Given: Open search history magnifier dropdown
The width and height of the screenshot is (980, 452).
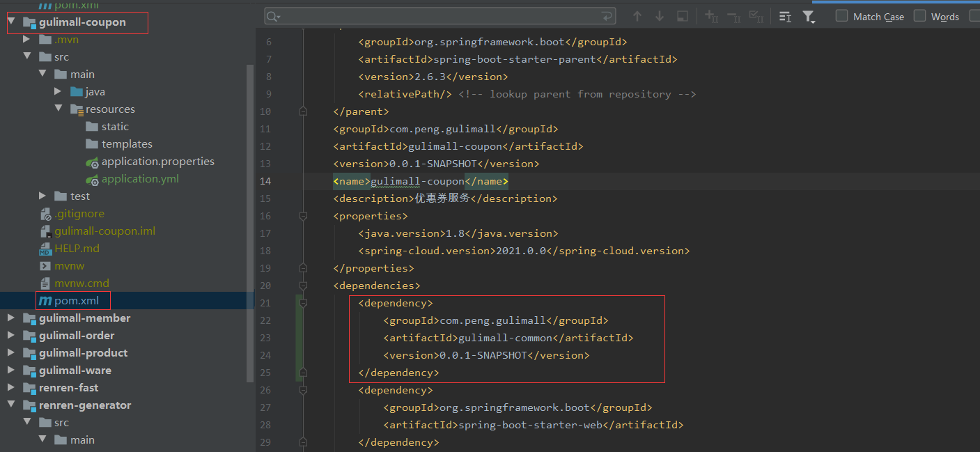Looking at the screenshot, I should click(273, 16).
